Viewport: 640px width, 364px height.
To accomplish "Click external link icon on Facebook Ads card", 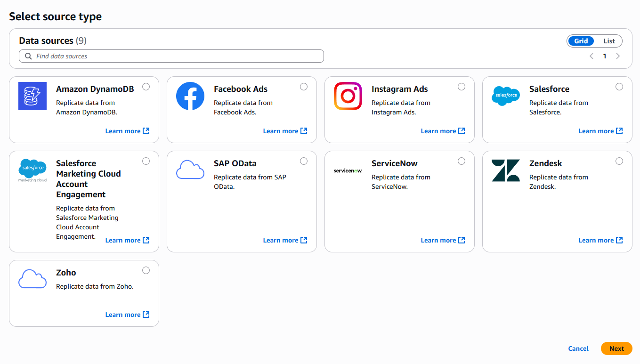I will point(304,131).
